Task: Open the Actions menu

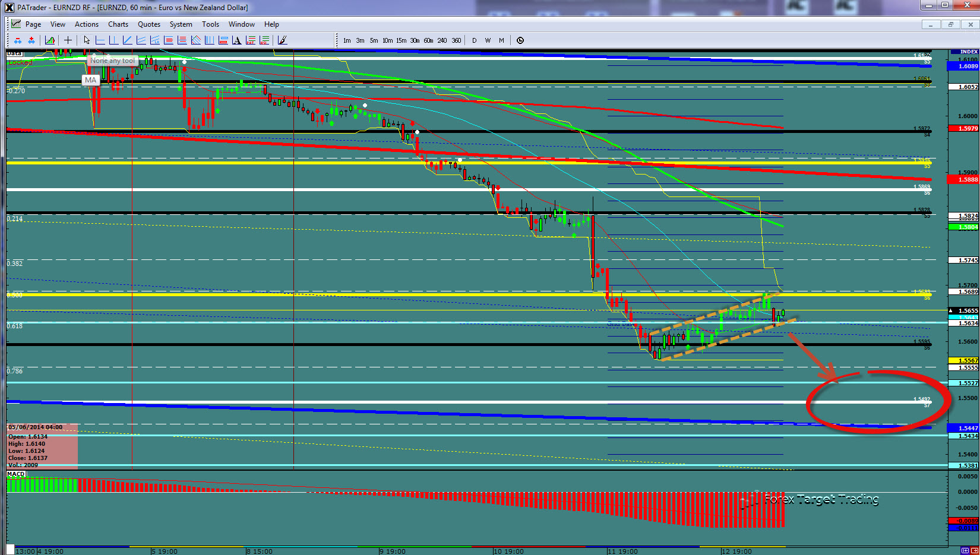Action: (x=87, y=24)
